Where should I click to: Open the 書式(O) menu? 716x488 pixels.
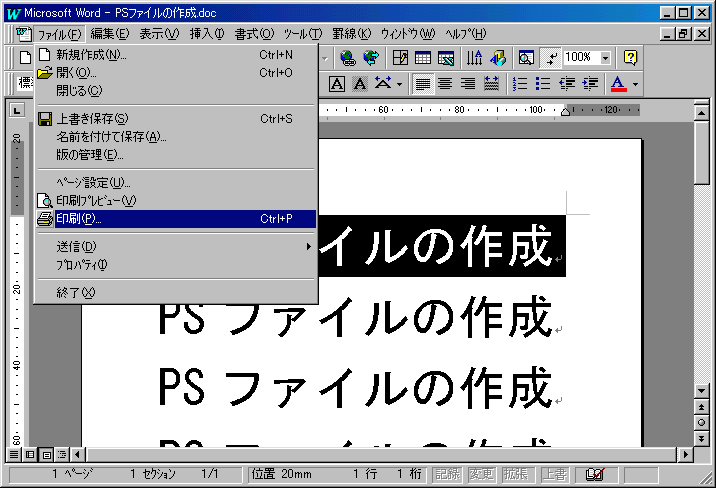pyautogui.click(x=254, y=34)
